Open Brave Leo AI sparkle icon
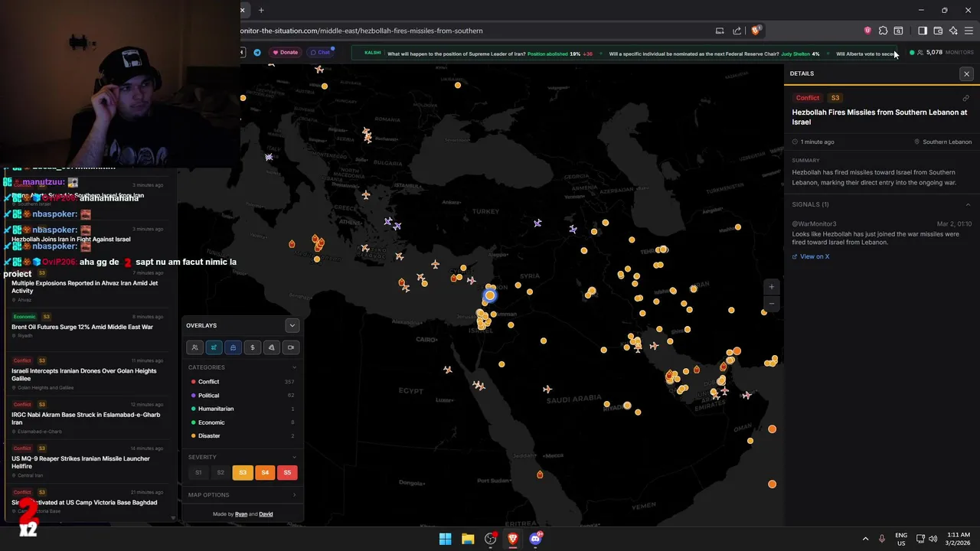This screenshot has width=980, height=551. 953,31
